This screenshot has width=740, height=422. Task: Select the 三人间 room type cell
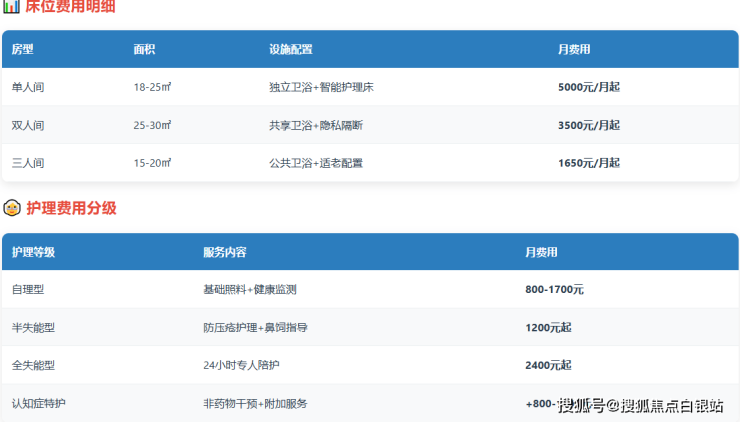pyautogui.click(x=28, y=163)
